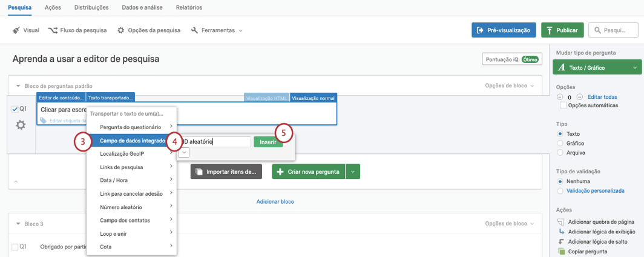
Task: Click the minus icon right of Opções count
Action: tap(579, 97)
